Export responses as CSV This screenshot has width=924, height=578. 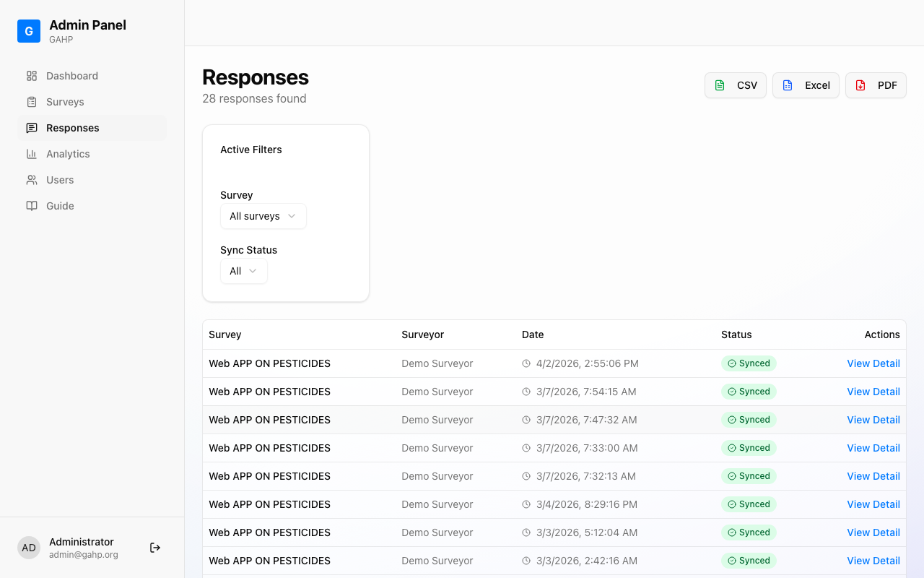[735, 85]
